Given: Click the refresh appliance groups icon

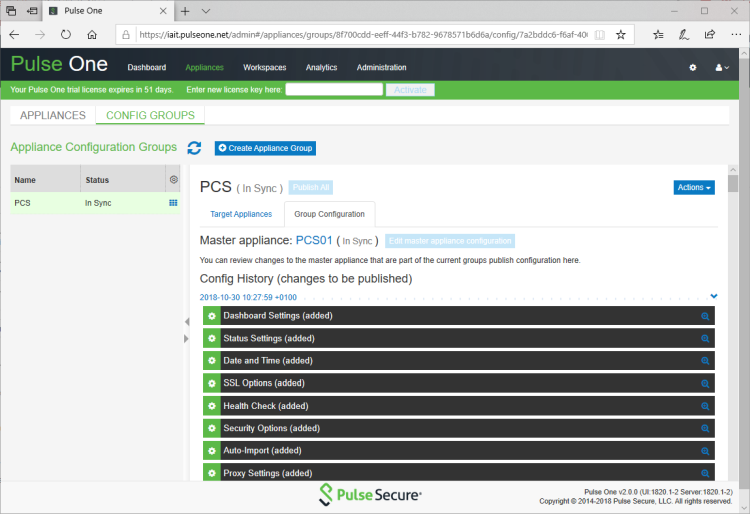Looking at the screenshot, I should pos(194,148).
